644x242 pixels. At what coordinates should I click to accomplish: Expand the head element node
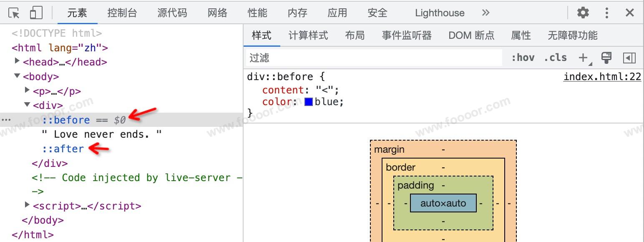(17, 61)
